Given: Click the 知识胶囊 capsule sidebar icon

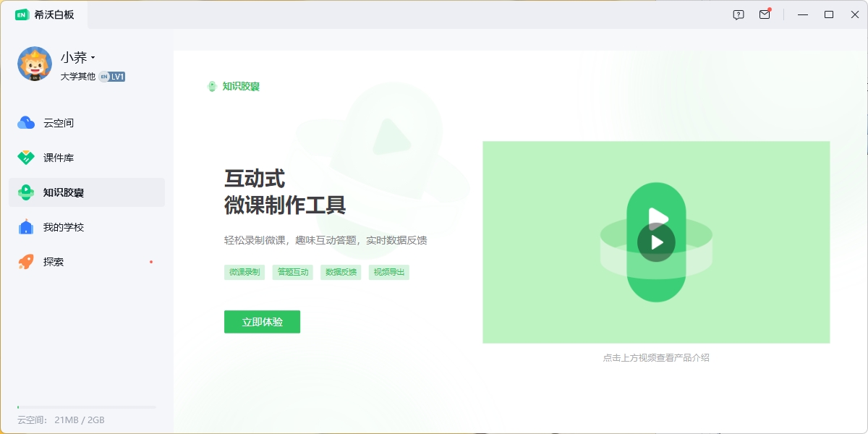Looking at the screenshot, I should 26,192.
